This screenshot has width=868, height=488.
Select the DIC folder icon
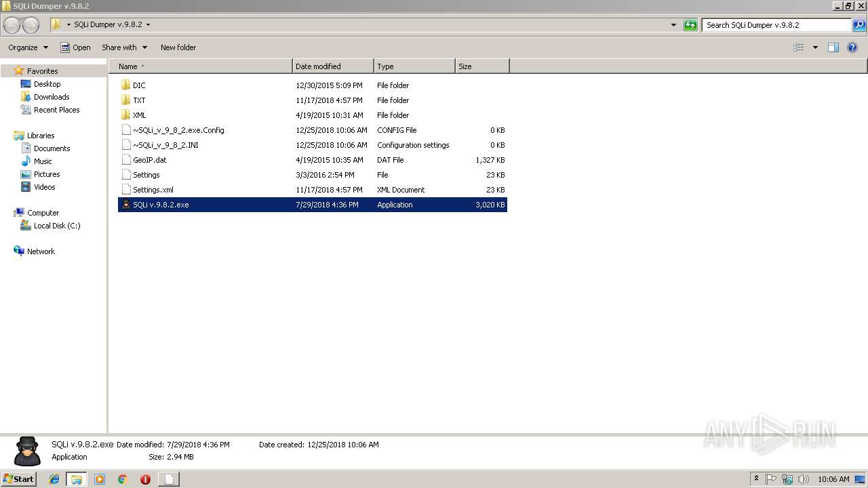click(x=125, y=85)
